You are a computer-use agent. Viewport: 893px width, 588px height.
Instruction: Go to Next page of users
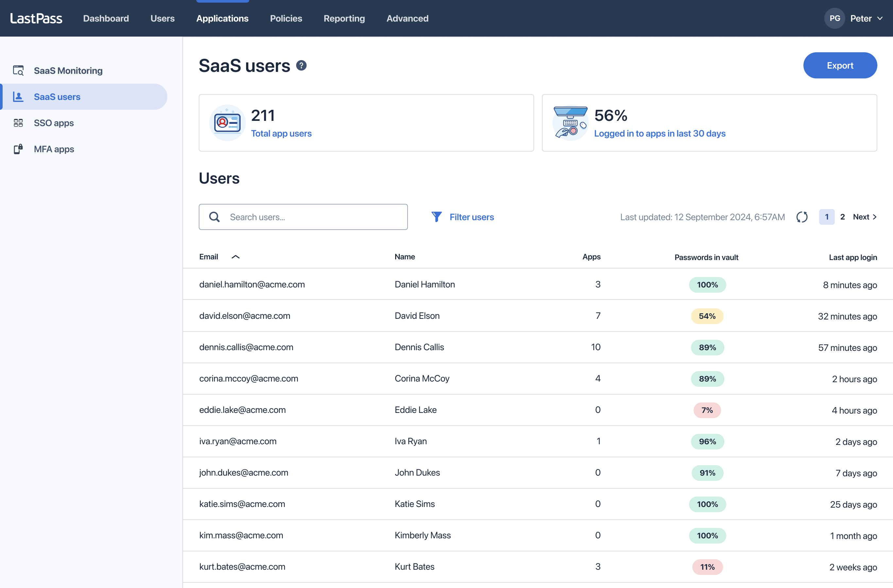tap(865, 217)
